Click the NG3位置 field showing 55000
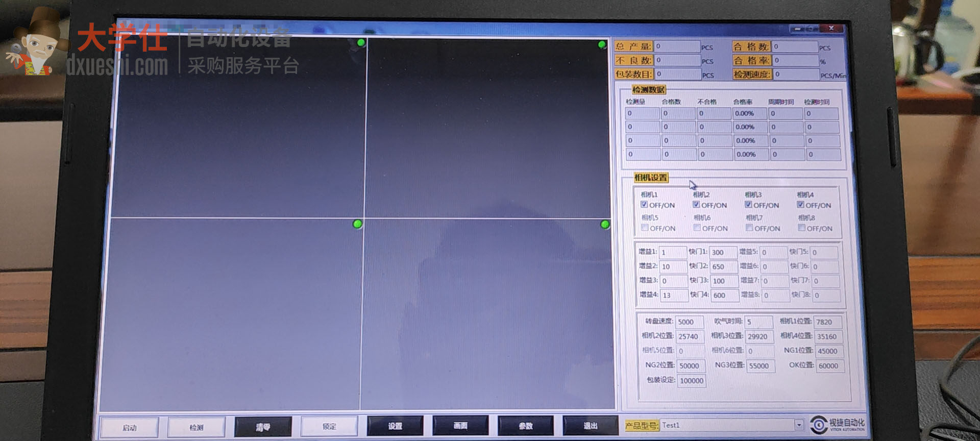This screenshot has width=980, height=441. (x=761, y=366)
